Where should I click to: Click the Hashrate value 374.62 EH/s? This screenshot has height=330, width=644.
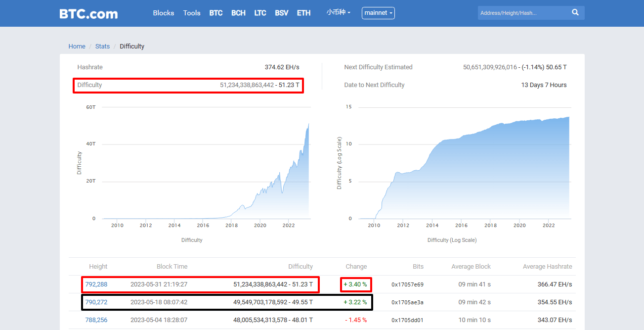coord(282,67)
